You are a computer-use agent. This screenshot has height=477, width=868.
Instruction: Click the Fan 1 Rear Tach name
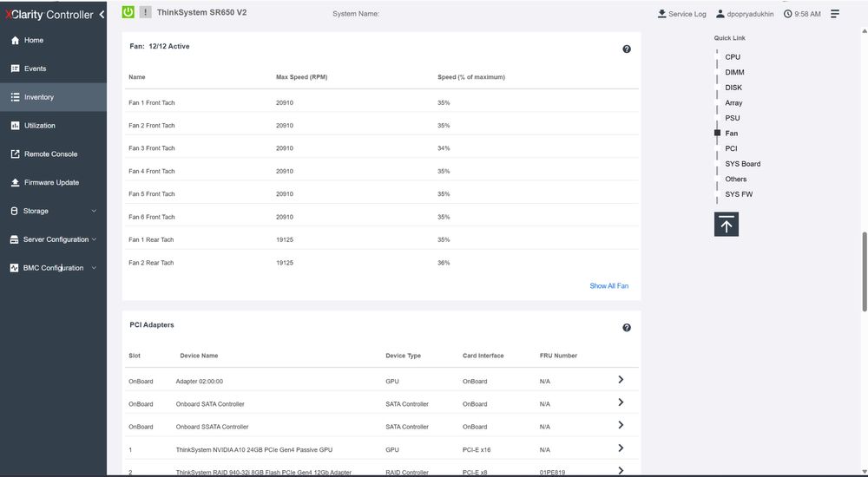click(151, 239)
